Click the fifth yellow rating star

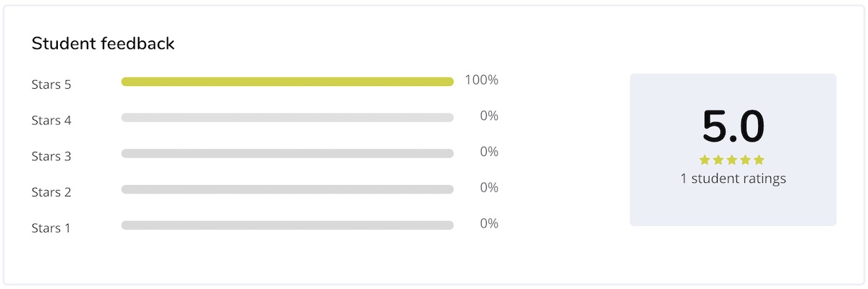[759, 160]
